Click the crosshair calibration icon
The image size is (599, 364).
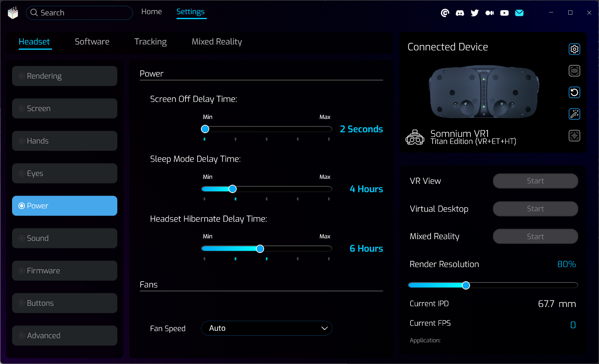(574, 136)
